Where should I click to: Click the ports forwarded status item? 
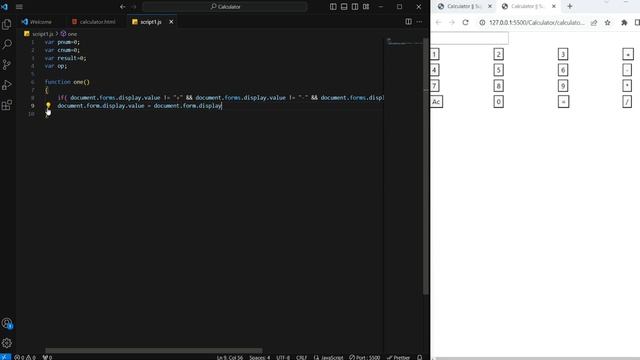click(47, 357)
